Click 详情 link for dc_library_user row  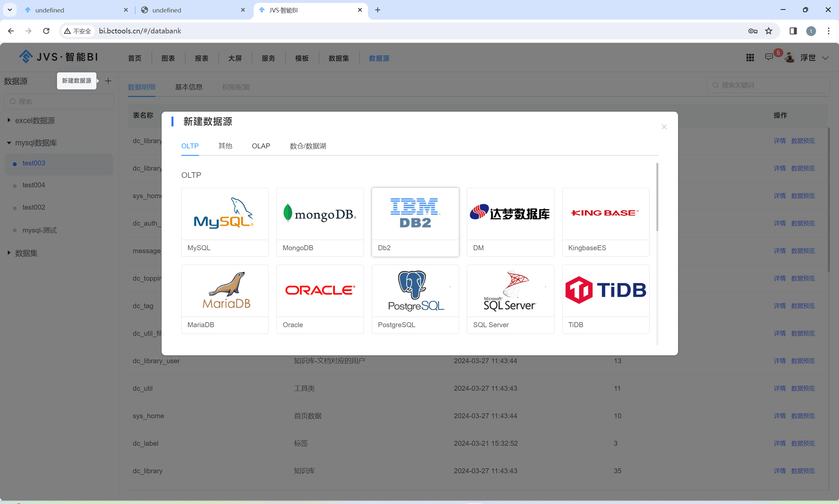(779, 361)
